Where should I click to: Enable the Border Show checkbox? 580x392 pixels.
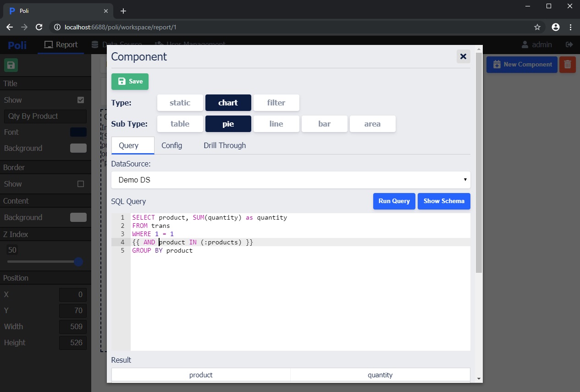(81, 184)
